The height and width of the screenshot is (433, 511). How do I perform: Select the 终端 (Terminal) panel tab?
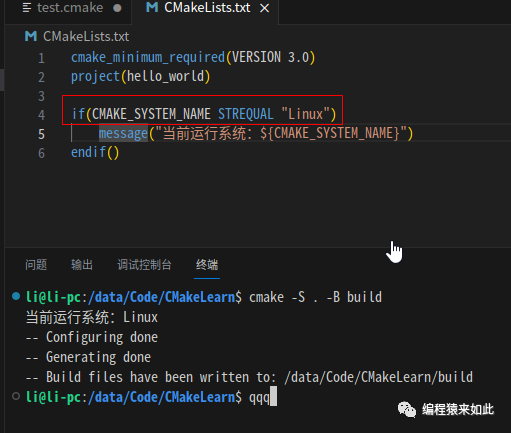[207, 265]
